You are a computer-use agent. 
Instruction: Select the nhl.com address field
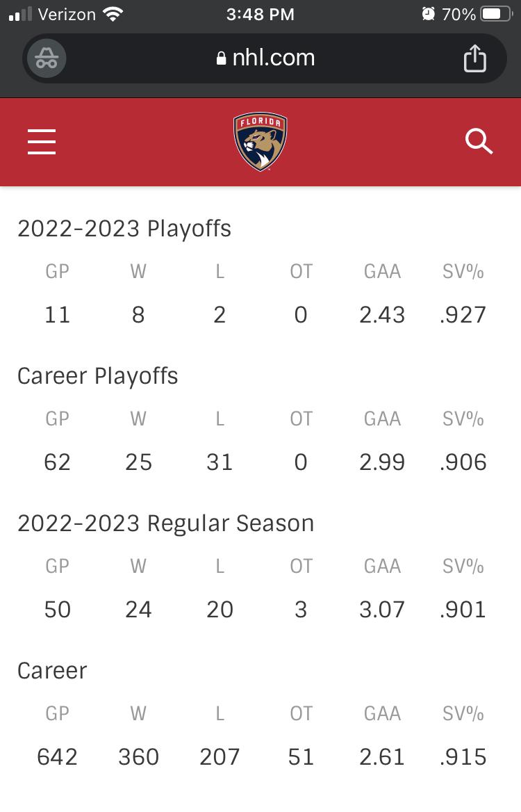(x=265, y=58)
